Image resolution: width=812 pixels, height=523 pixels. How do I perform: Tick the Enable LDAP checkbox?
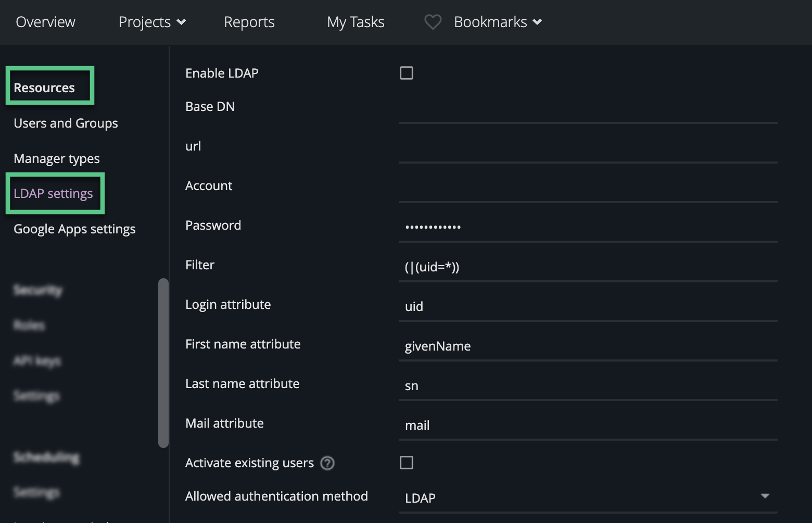point(407,73)
